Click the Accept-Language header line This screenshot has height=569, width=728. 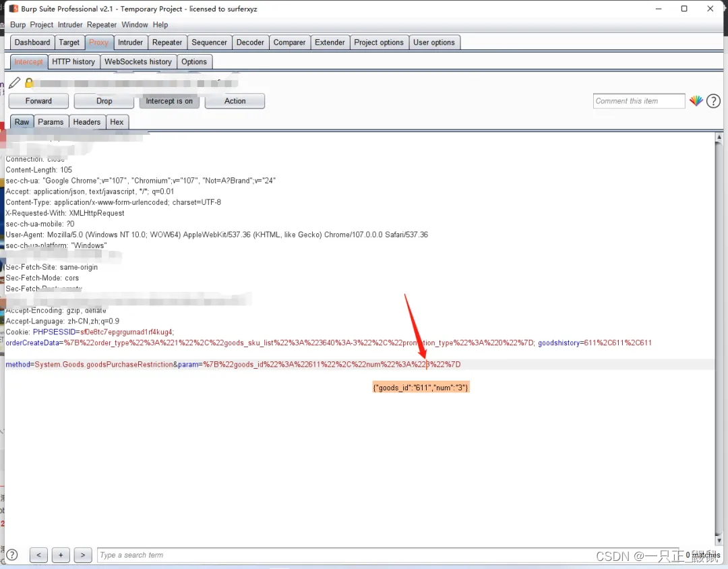click(x=63, y=322)
